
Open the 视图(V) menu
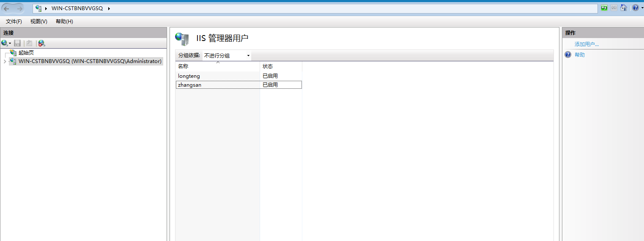39,22
